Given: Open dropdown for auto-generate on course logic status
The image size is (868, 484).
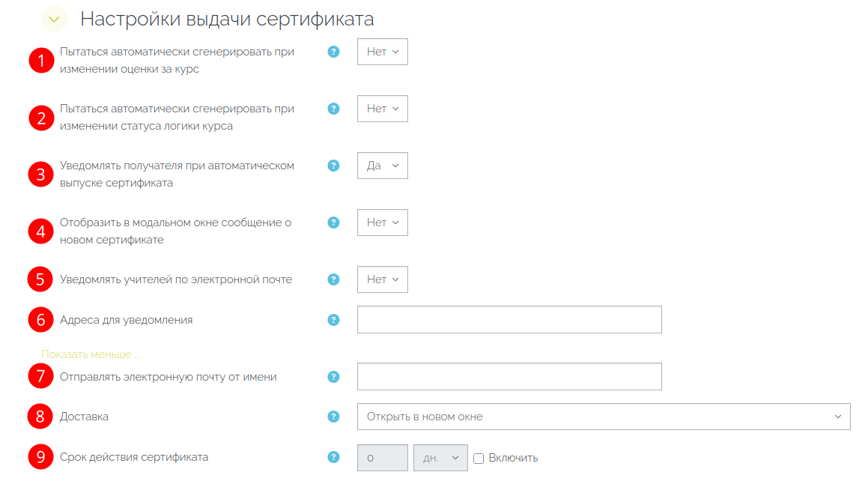Looking at the screenshot, I should (x=382, y=109).
